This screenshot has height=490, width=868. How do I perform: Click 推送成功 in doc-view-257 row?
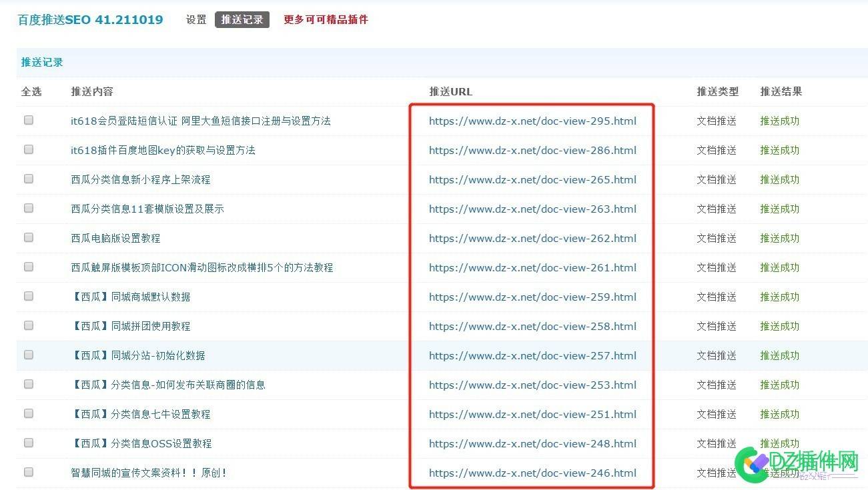(779, 356)
